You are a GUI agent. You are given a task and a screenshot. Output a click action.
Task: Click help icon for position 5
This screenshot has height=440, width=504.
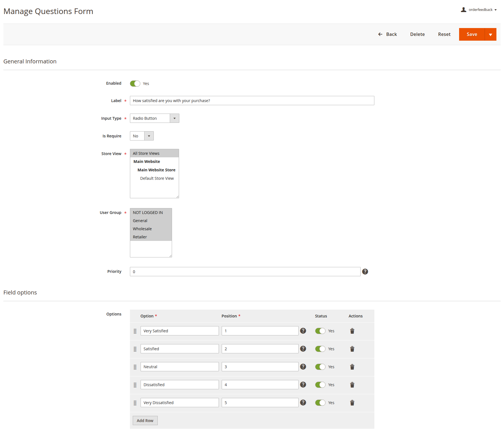(303, 402)
